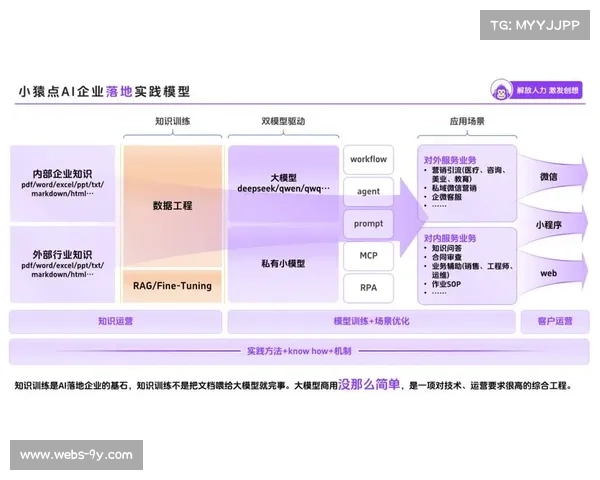
Task: Click the 作业SOP bullet item
Action: pyautogui.click(x=446, y=284)
